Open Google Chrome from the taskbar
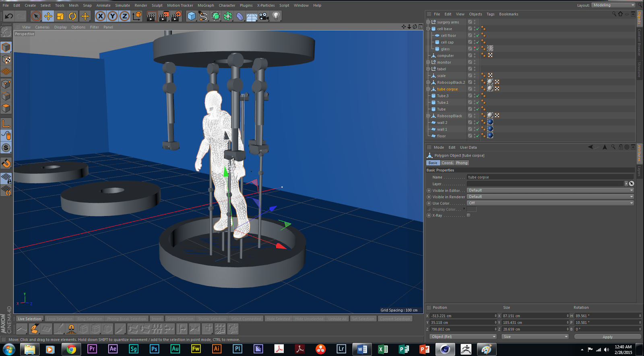This screenshot has width=644, height=356. (x=71, y=349)
